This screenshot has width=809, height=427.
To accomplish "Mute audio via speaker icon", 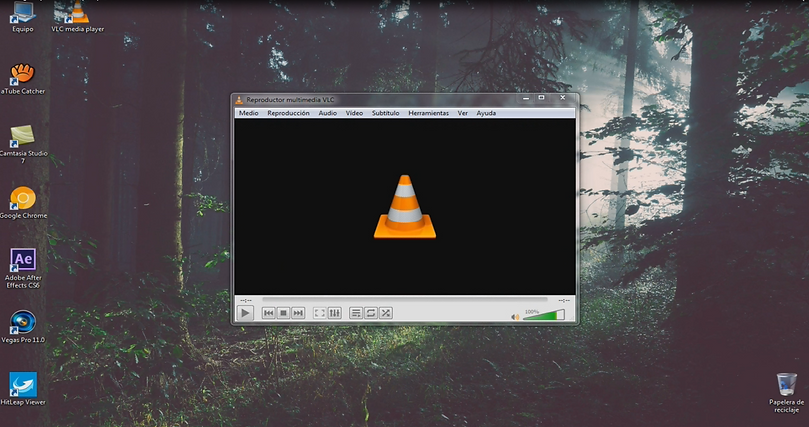I will (515, 317).
